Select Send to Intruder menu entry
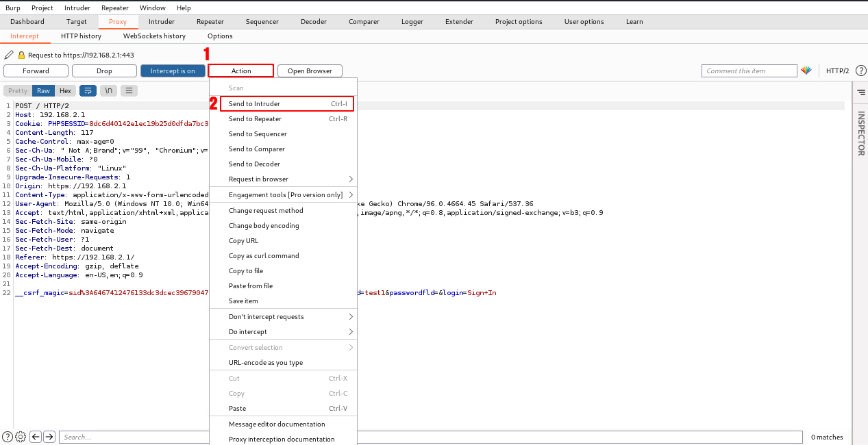Screen dimensions: 868x445 click(254, 103)
